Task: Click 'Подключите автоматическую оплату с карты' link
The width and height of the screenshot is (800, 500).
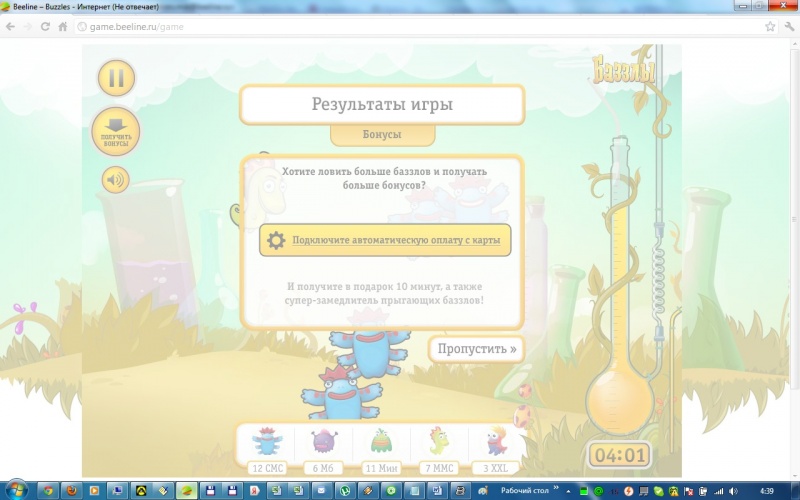Action: (x=400, y=241)
